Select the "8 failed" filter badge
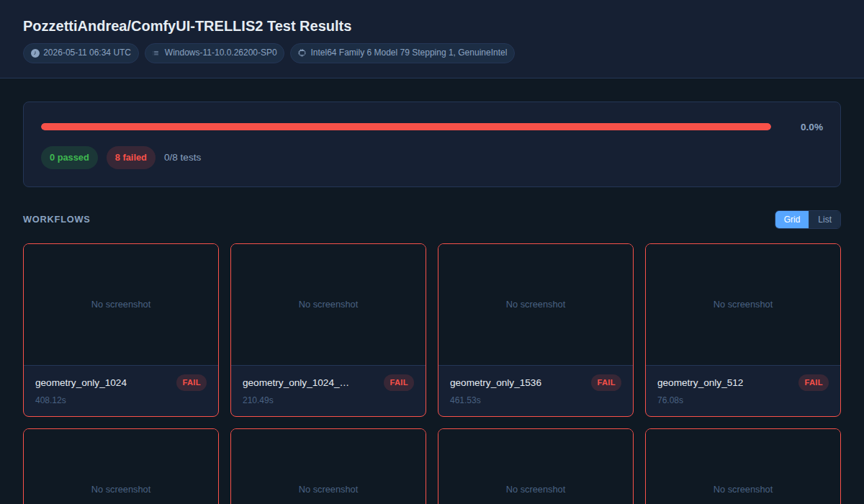Viewport: 864px width, 504px height. pyautogui.click(x=131, y=158)
